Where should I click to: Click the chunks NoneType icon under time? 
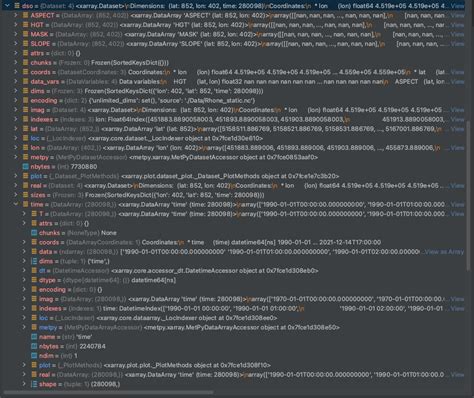(x=34, y=233)
